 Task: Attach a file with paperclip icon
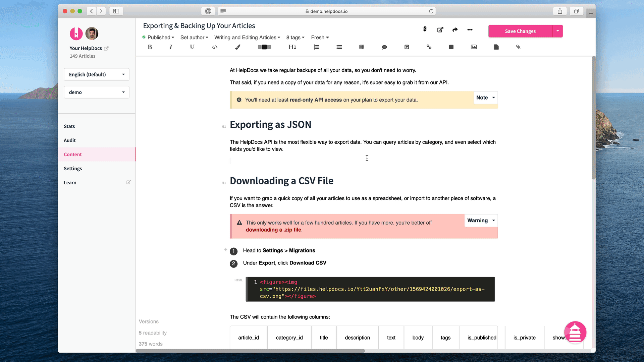coord(518,47)
